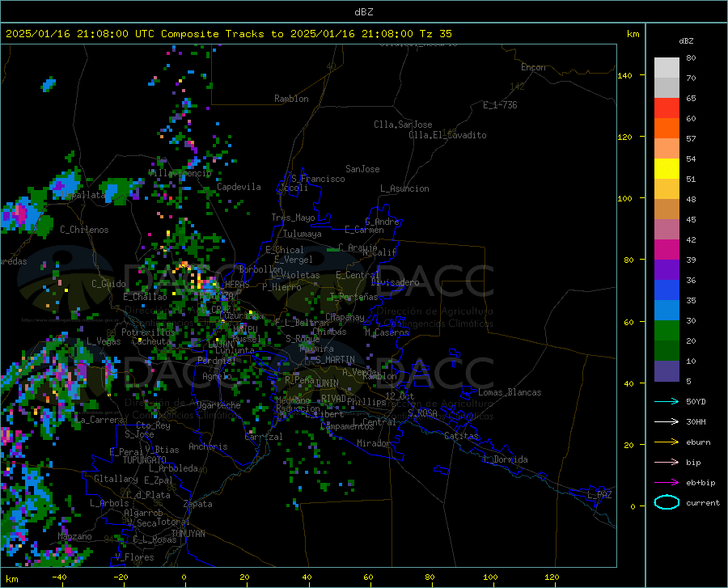Click the orange eburn arrow icon

[x=667, y=442]
